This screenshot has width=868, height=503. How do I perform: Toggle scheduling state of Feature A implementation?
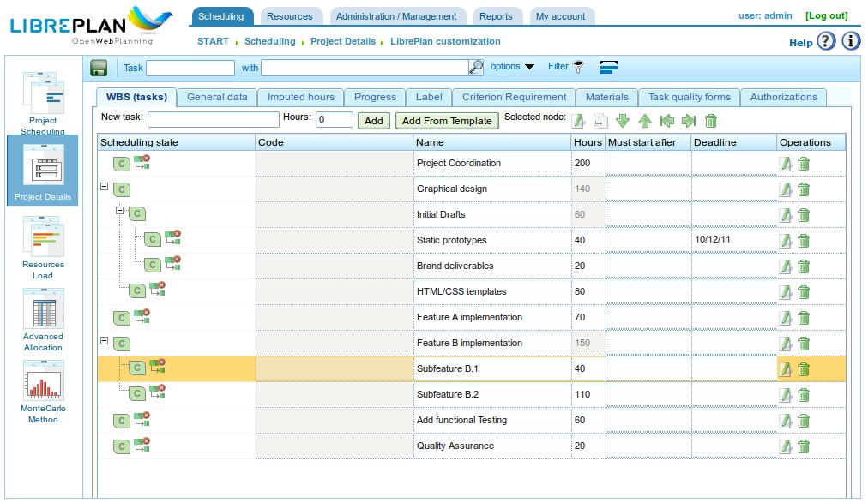(x=122, y=318)
